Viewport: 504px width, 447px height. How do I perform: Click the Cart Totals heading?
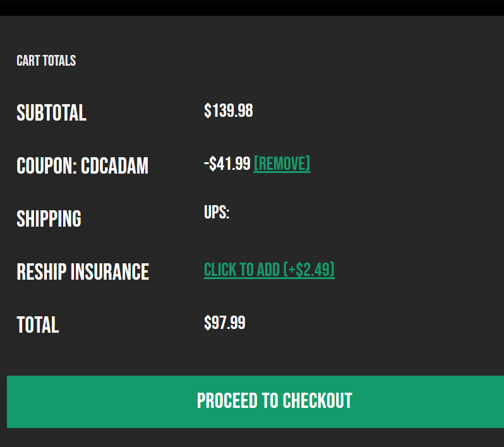[46, 61]
